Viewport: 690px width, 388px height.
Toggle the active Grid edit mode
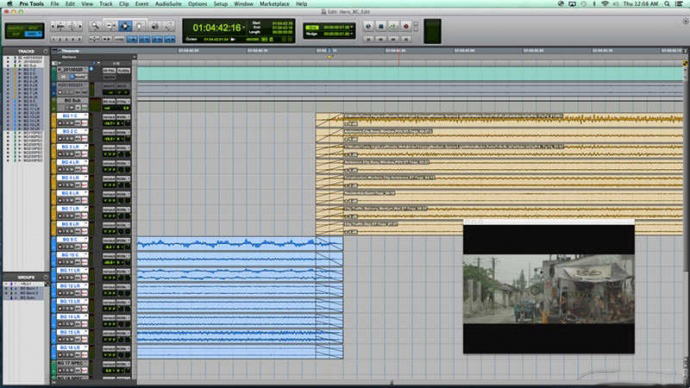pos(33,34)
